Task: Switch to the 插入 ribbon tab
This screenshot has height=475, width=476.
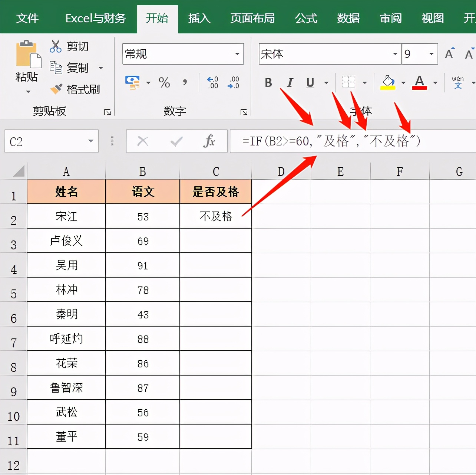Action: (199, 18)
